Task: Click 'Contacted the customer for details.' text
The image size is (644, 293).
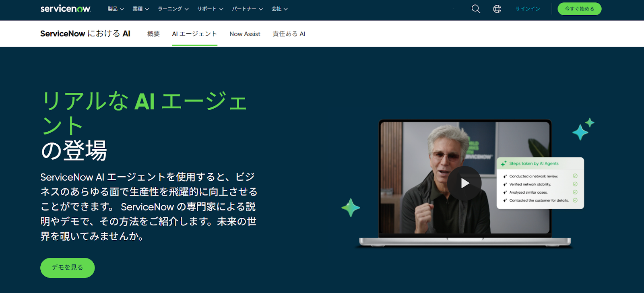Action: (539, 200)
